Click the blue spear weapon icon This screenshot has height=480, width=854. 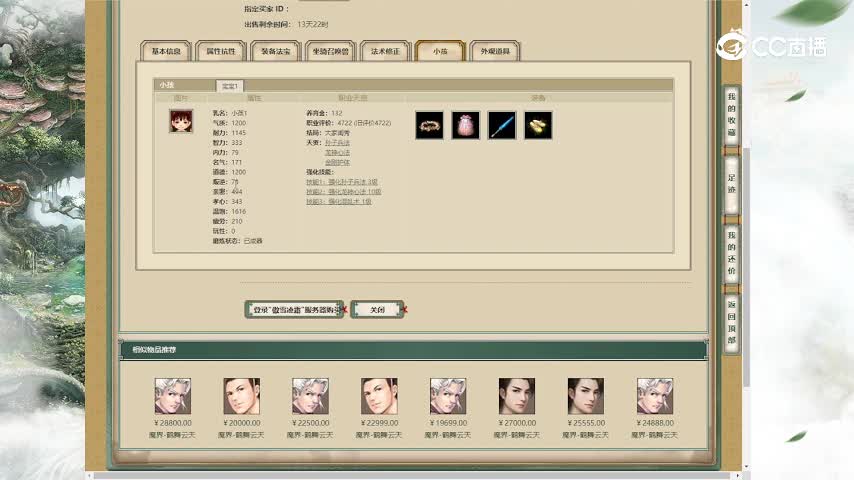[x=502, y=125]
